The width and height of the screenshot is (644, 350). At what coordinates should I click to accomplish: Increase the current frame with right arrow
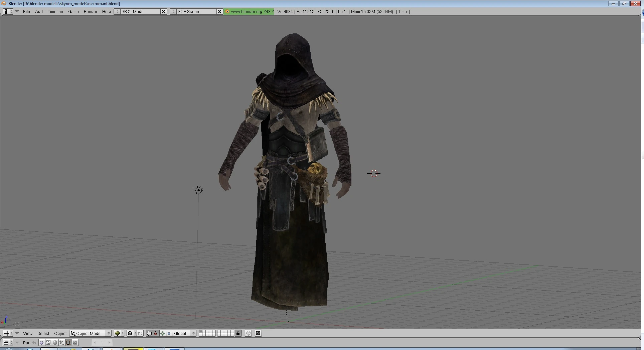pos(109,343)
